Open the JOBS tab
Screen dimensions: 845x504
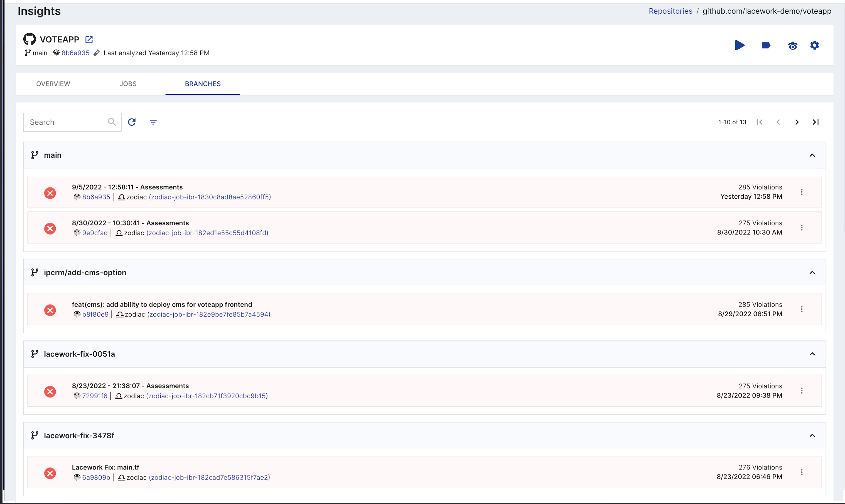pos(128,83)
